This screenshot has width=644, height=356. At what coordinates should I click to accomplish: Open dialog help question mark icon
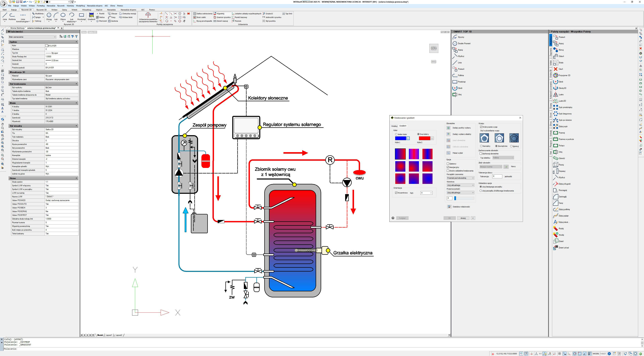393,218
